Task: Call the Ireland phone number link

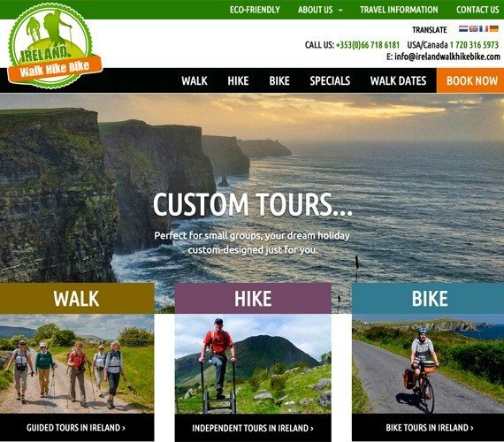Action: pyautogui.click(x=368, y=45)
